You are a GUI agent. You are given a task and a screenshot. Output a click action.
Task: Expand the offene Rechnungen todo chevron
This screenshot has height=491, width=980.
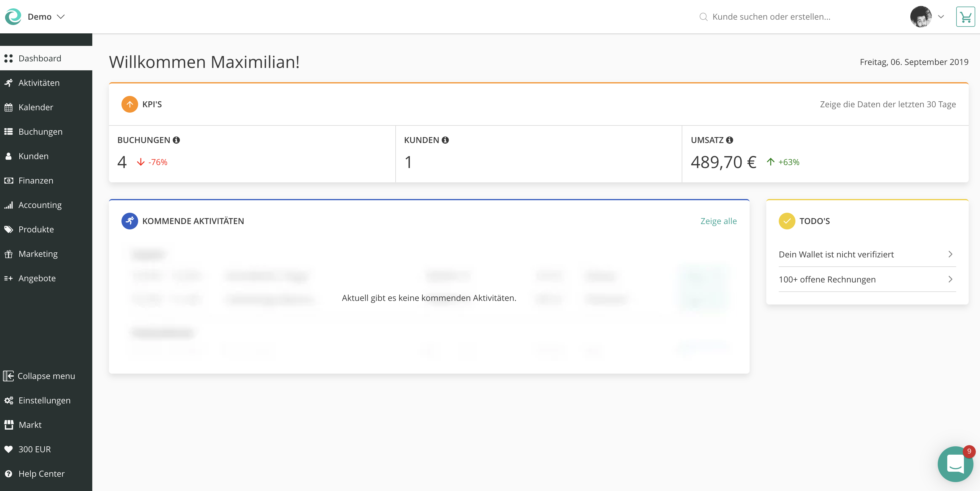[950, 279]
